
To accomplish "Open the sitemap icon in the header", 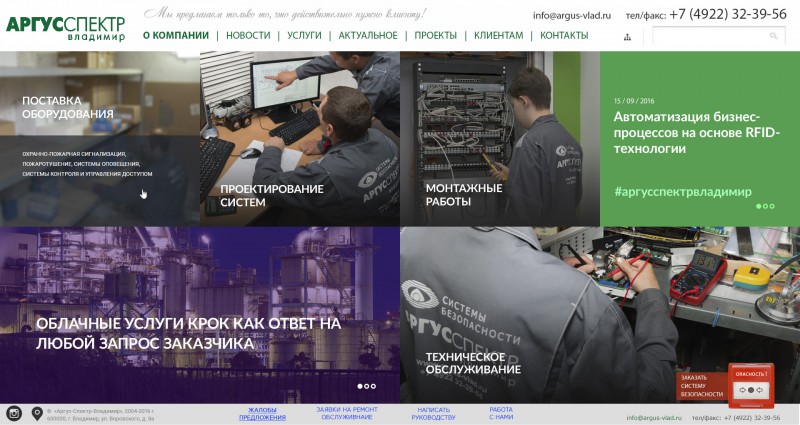I will (x=627, y=37).
